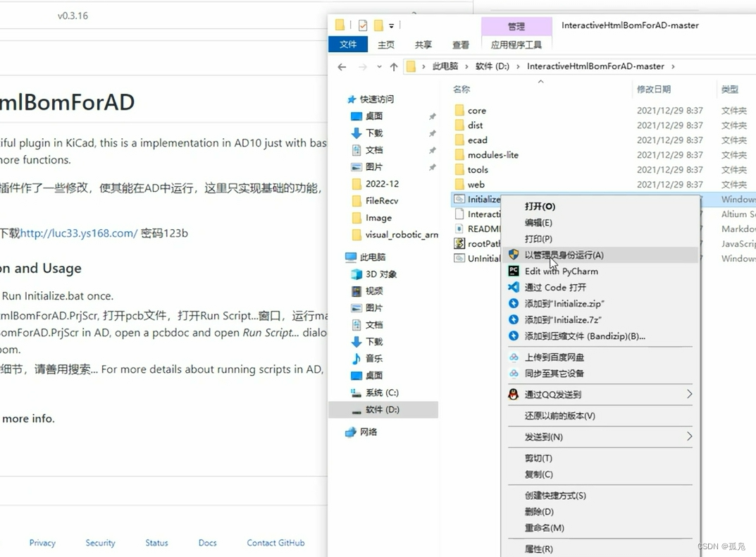This screenshot has height=557, width=756.
Task: Click the Explorer back arrow
Action: pyautogui.click(x=342, y=66)
